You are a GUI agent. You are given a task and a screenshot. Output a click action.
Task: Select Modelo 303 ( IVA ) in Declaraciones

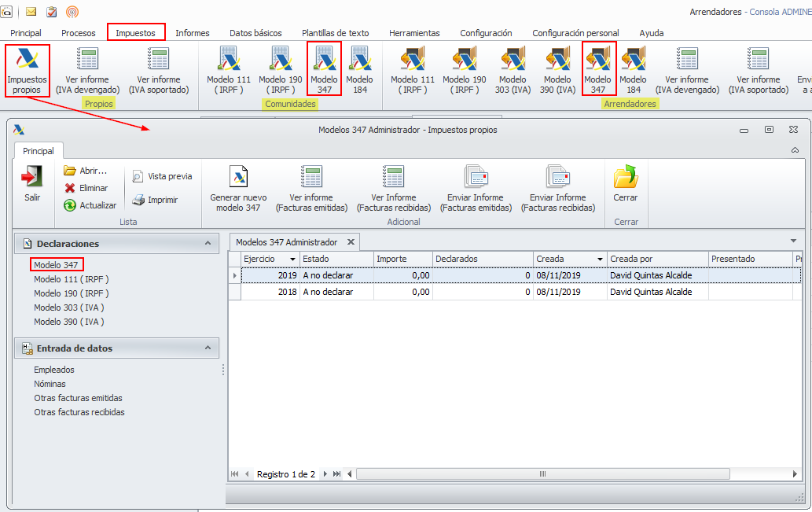68,308
